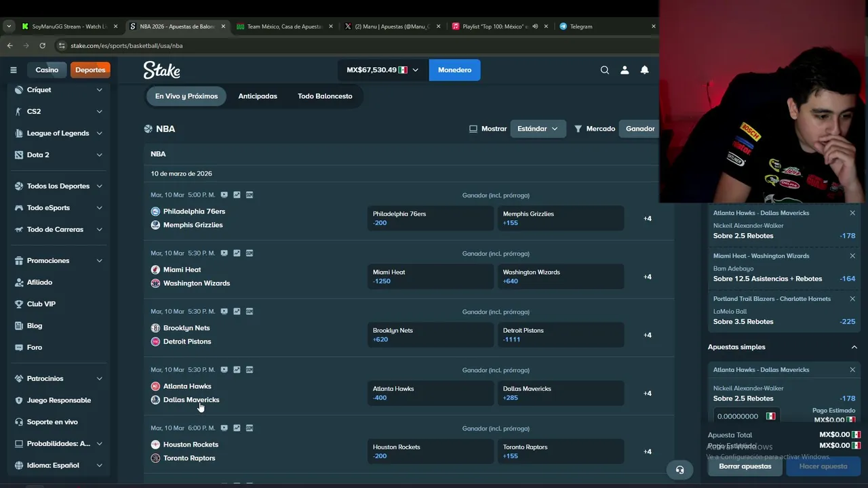This screenshot has width=868, height=488.
Task: Open the user profile icon
Action: pyautogui.click(x=625, y=70)
